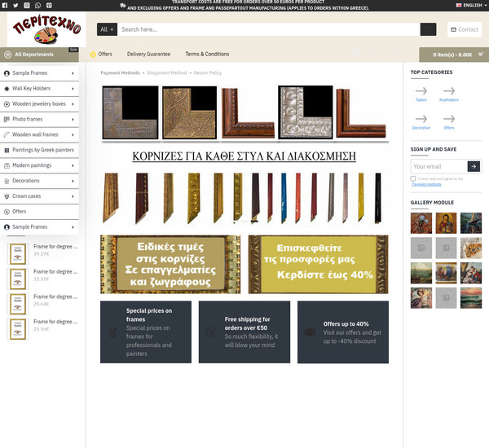Screen dimensions: 489x448
Task: Open the English language dropdown
Action: [x=471, y=6]
